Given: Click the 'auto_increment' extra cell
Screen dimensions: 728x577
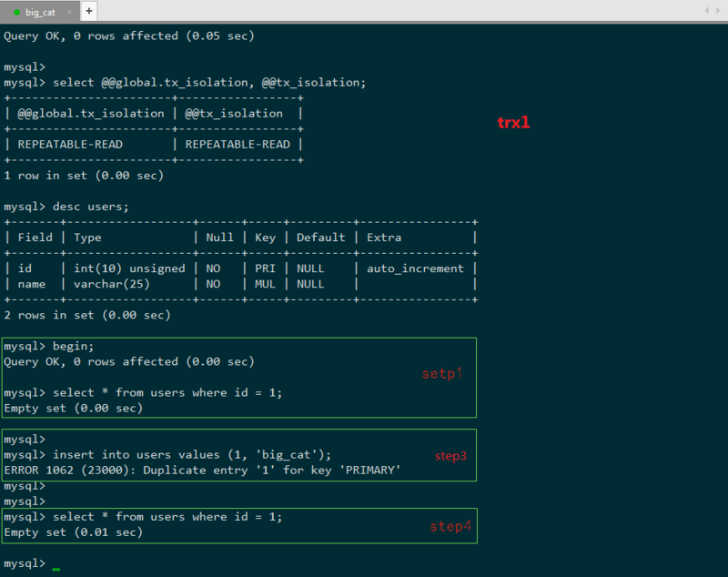Looking at the screenshot, I should pos(415,268).
